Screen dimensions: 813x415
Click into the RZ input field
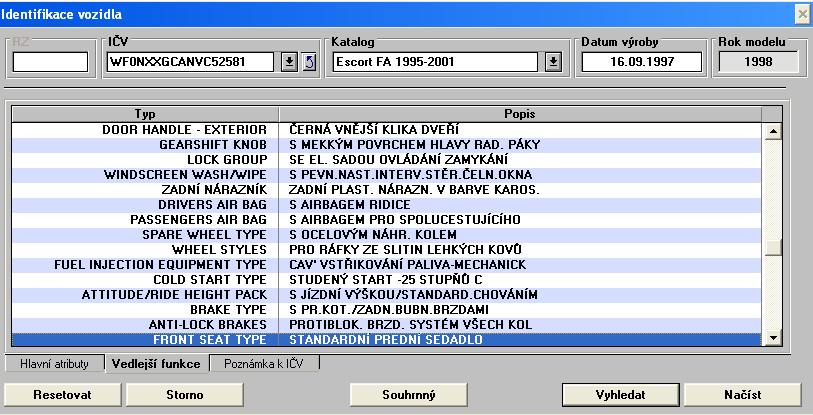click(x=50, y=62)
